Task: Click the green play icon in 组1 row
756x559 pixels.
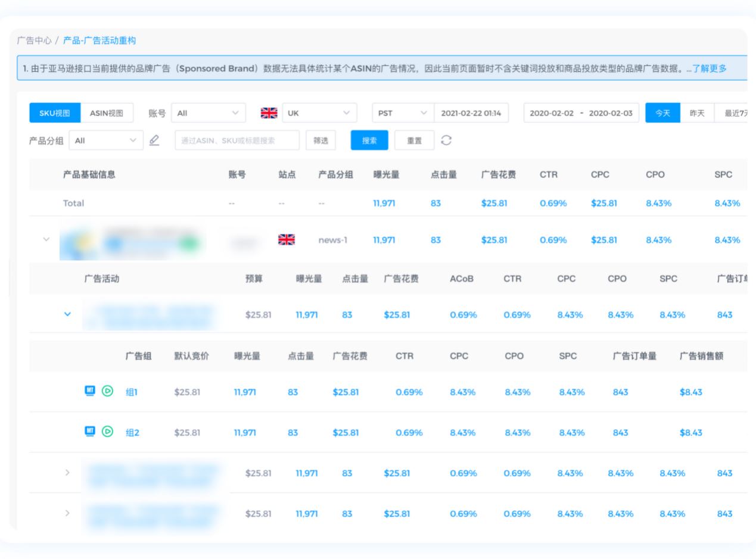Action: (107, 391)
